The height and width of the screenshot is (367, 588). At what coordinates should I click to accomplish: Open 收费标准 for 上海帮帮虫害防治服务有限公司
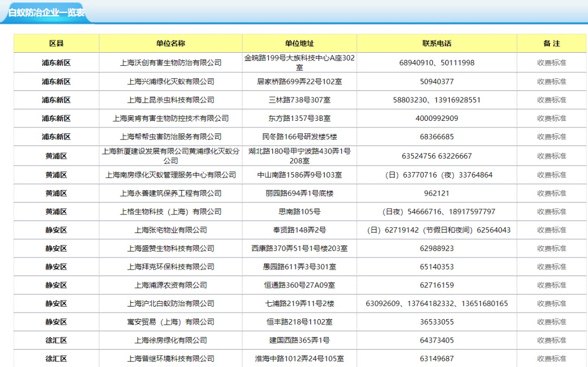551,137
